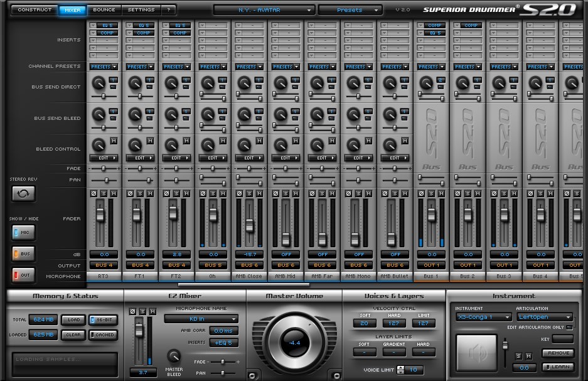This screenshot has height=381, width=588.
Task: Invert phase on the Bus 2 channel
Action: (457, 193)
